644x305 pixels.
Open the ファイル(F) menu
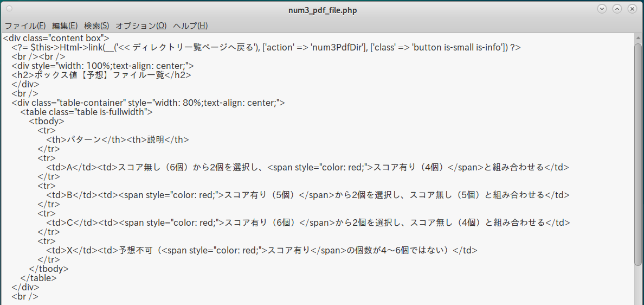pos(25,26)
